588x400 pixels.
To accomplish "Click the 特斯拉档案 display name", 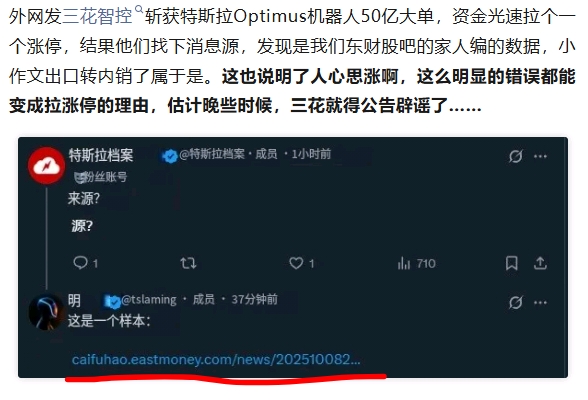I will [x=100, y=155].
